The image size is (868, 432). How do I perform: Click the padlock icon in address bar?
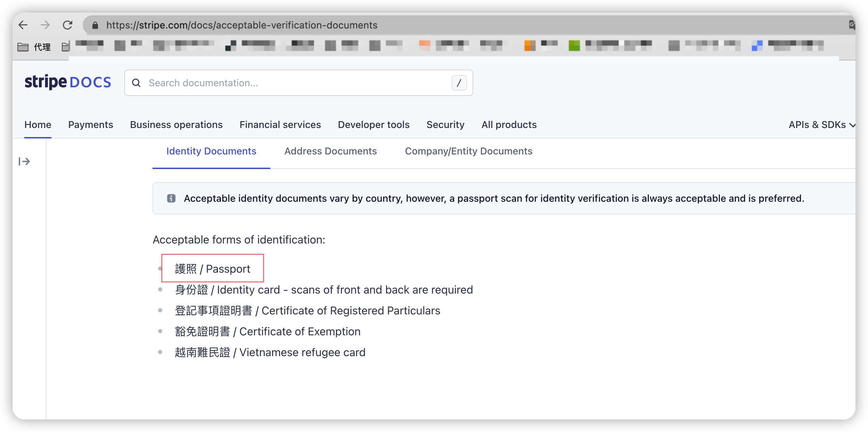(x=95, y=25)
